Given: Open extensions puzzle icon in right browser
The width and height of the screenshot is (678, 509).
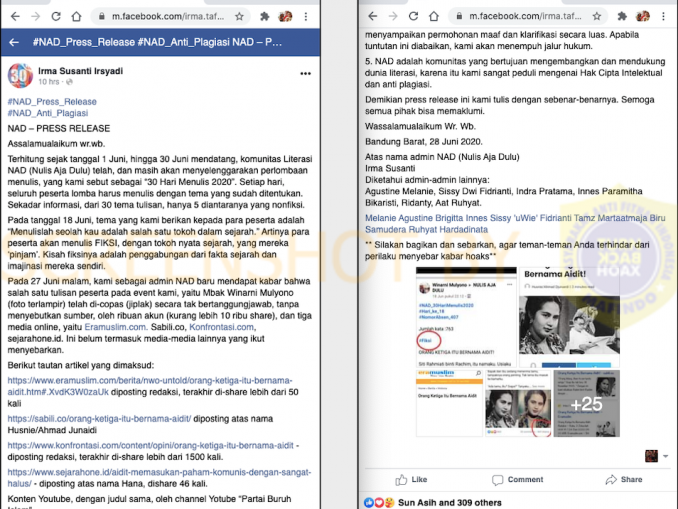Looking at the screenshot, I should coord(622,16).
